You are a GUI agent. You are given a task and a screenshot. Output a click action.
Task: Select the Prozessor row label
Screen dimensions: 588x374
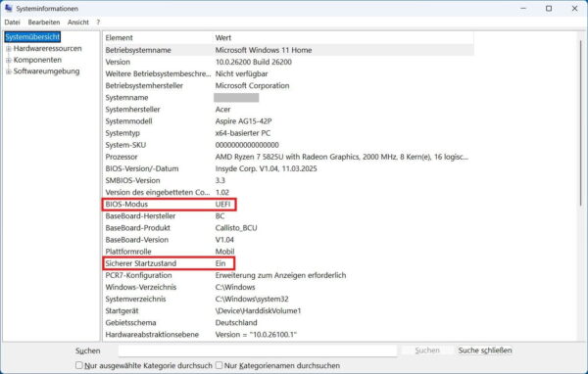tap(122, 157)
